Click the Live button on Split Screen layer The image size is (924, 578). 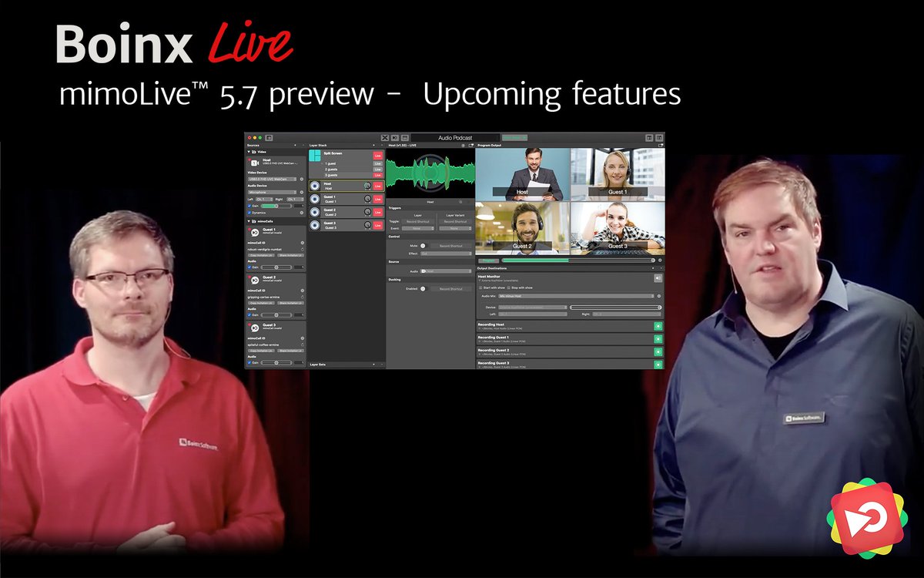coord(377,156)
